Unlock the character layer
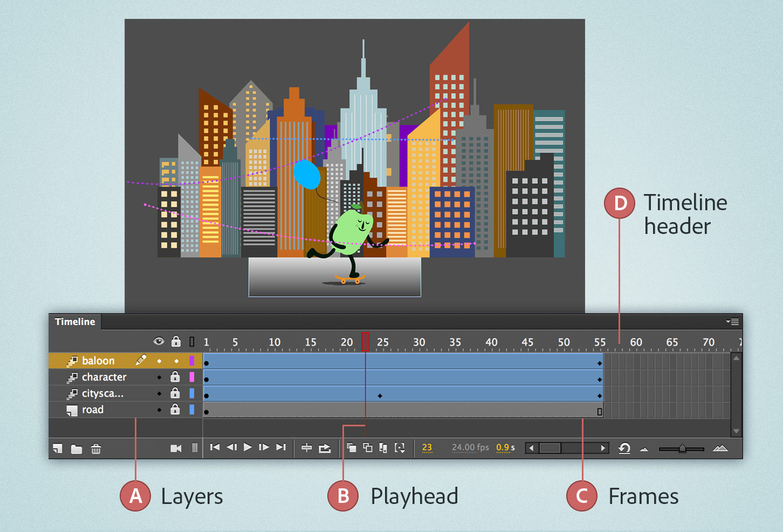 pyautogui.click(x=175, y=377)
